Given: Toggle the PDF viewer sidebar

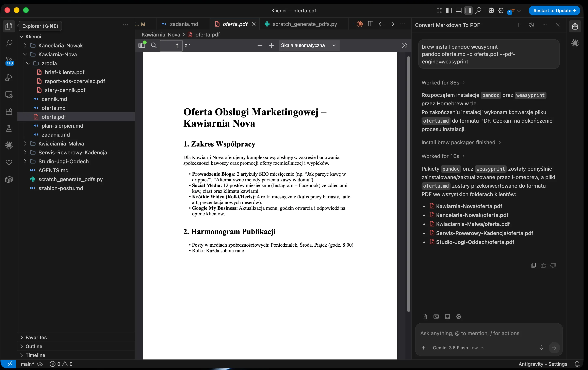Looking at the screenshot, I should [142, 45].
